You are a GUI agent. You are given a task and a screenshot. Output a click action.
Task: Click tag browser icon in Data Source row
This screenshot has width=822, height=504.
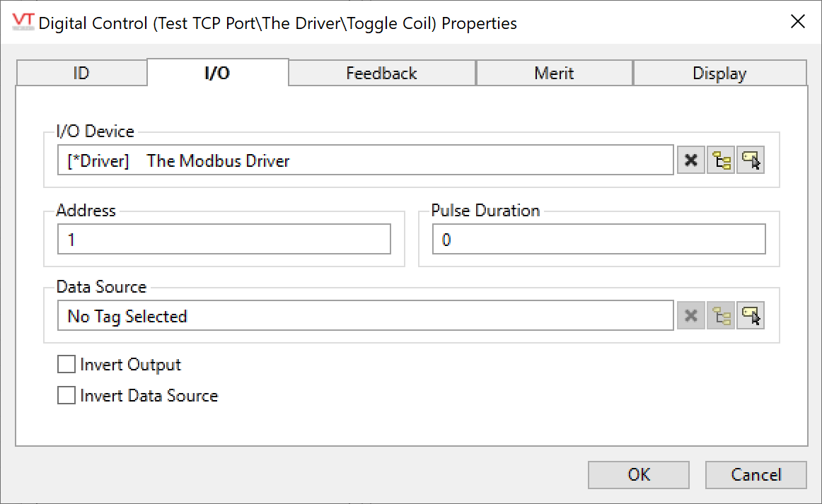pos(721,316)
